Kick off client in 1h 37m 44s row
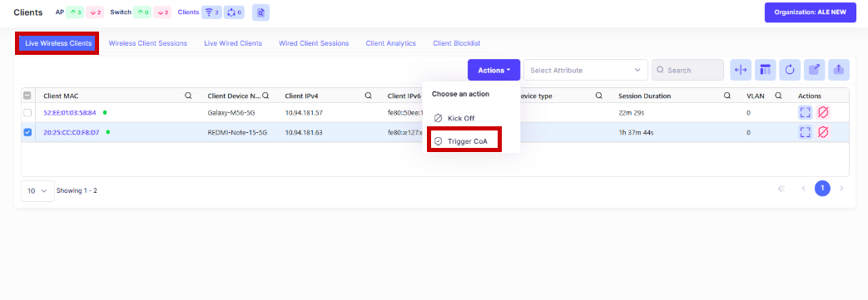This screenshot has height=300, width=868. (x=823, y=132)
